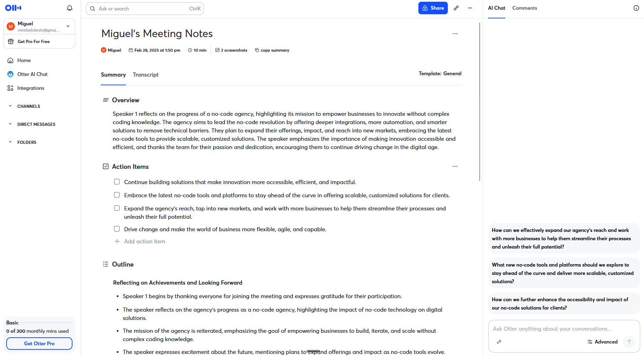Screen dimensions: 644x356
Task: Open the Comments tab
Action: click(x=524, y=8)
